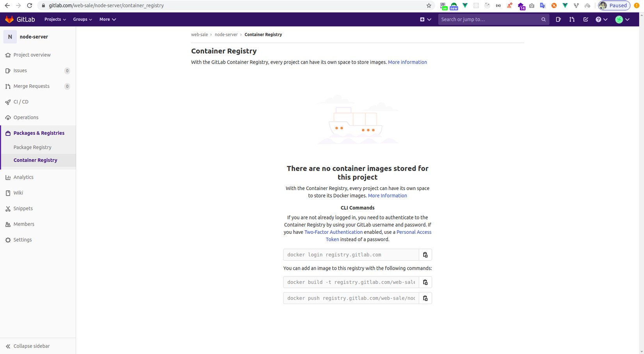The width and height of the screenshot is (644, 354).
Task: Open the purple extension with the 14 badge
Action: click(x=521, y=6)
